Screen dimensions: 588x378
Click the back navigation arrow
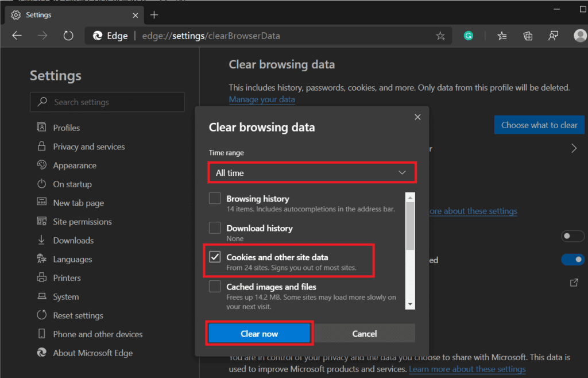(x=17, y=36)
